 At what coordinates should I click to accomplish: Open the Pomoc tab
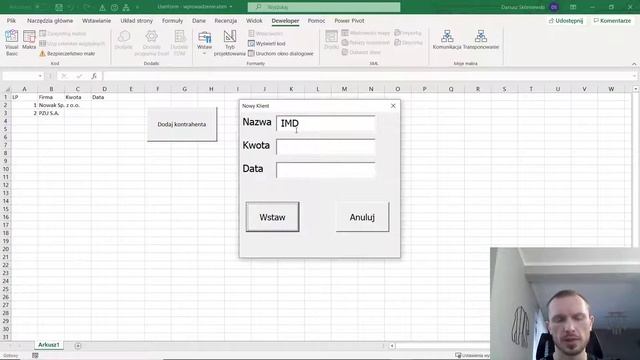316,20
